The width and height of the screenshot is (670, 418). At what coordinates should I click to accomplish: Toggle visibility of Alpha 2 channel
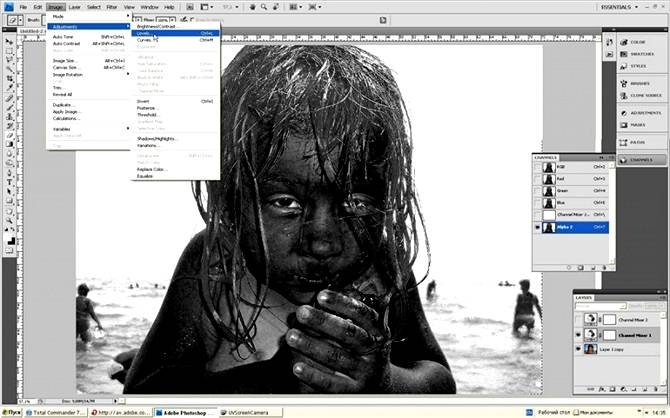tap(536, 228)
